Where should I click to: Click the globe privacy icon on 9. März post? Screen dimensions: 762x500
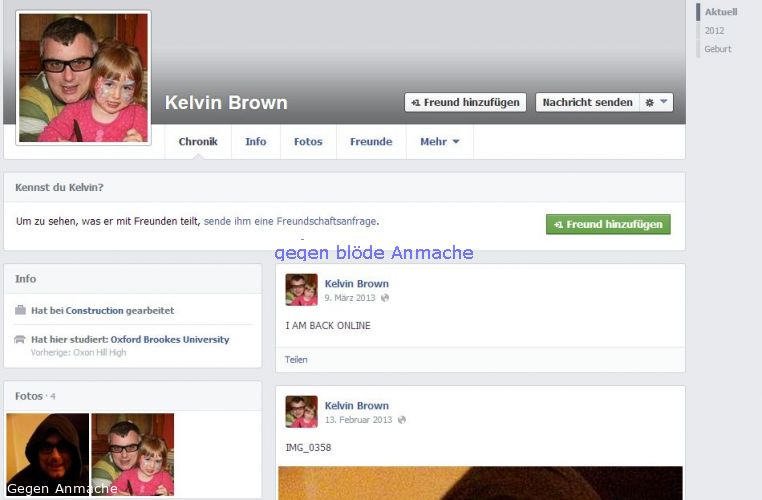click(385, 298)
